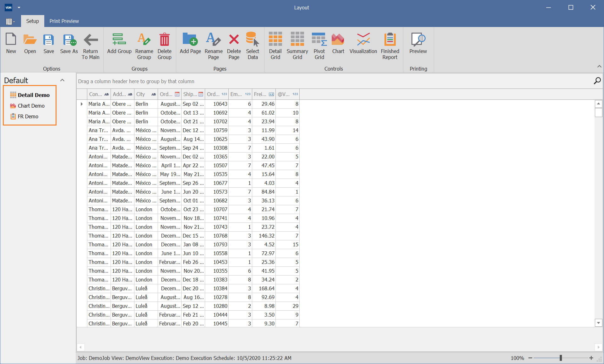The width and height of the screenshot is (604, 364).
Task: Select order cell 10280
Action: 216,306
